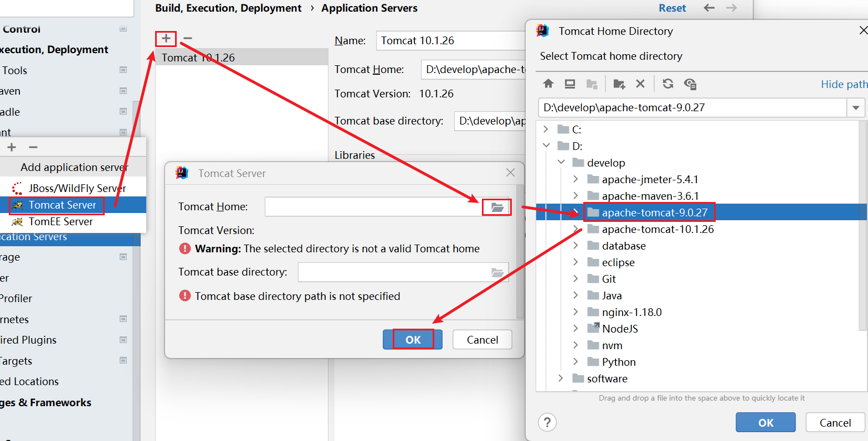Navigate forward in Settings history
Image resolution: width=868 pixels, height=441 pixels.
(x=732, y=8)
